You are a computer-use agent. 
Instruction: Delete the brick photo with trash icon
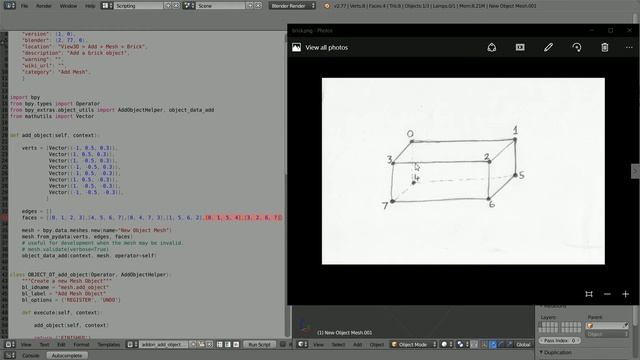604,47
